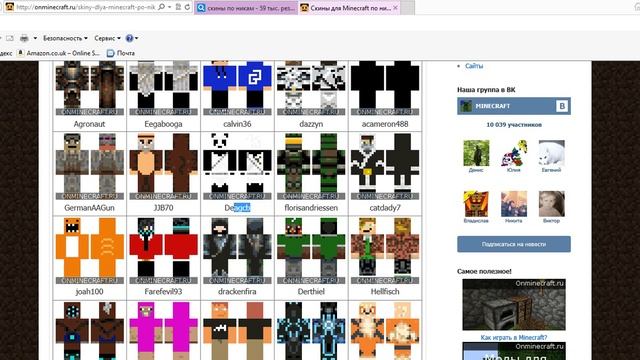Click the nickname text "Derthiel"
This screenshot has width=640, height=360.
click(311, 291)
